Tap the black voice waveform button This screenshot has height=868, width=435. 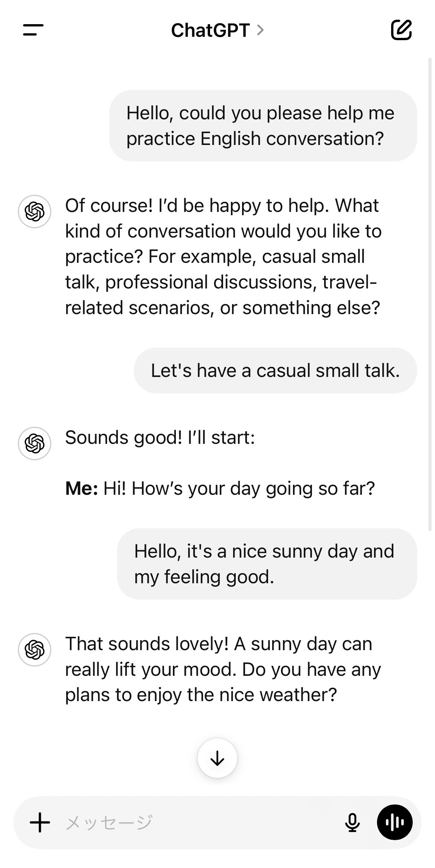(395, 822)
